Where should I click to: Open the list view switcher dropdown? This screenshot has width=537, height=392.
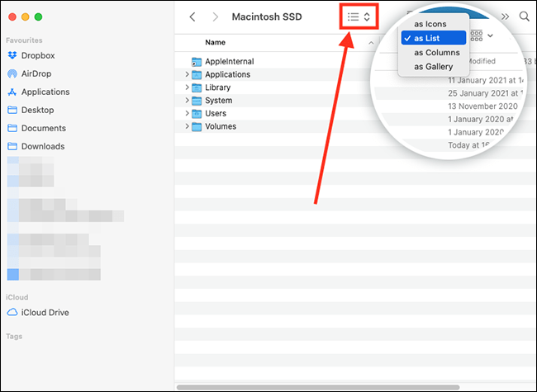pos(359,17)
